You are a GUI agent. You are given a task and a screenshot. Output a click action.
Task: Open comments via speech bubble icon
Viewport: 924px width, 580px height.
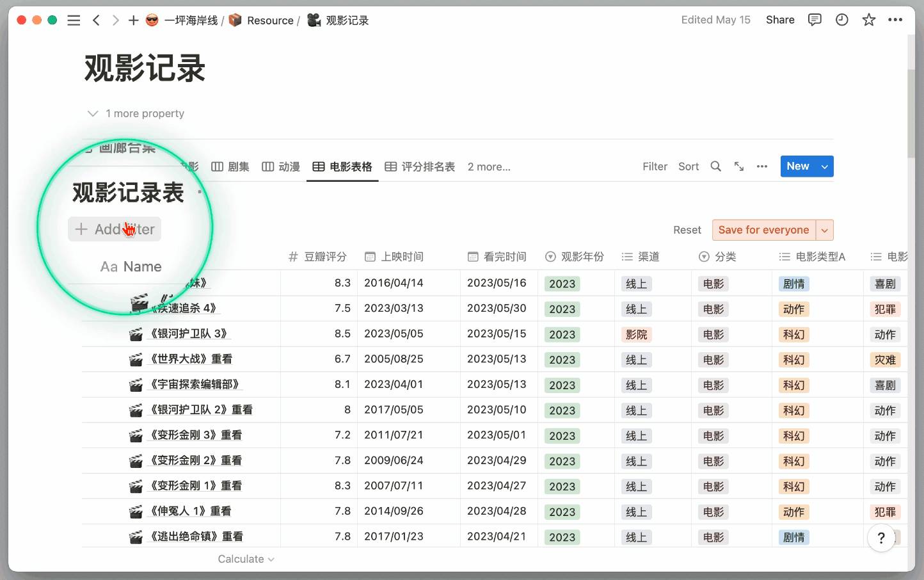[x=815, y=20]
